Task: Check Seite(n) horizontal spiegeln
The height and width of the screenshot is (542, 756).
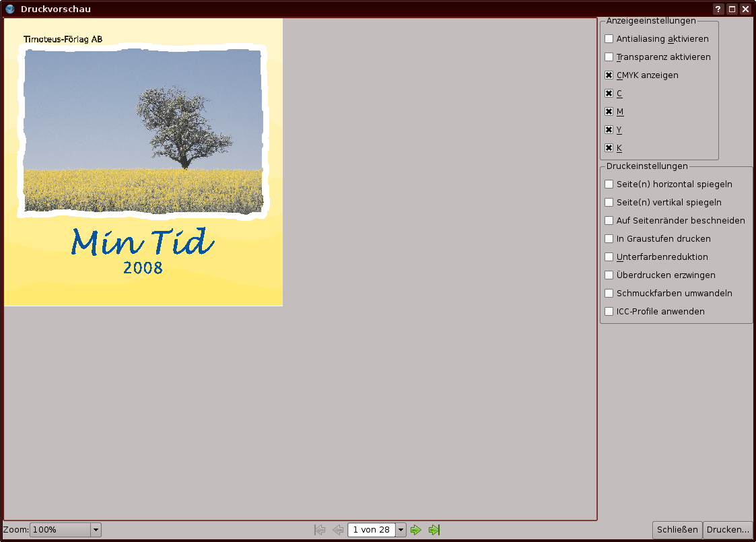Action: coord(609,184)
